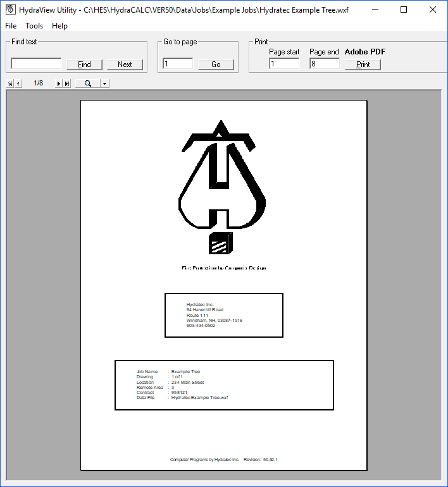This screenshot has width=448, height=487.
Task: Focus the Find text input field
Action: click(x=36, y=63)
